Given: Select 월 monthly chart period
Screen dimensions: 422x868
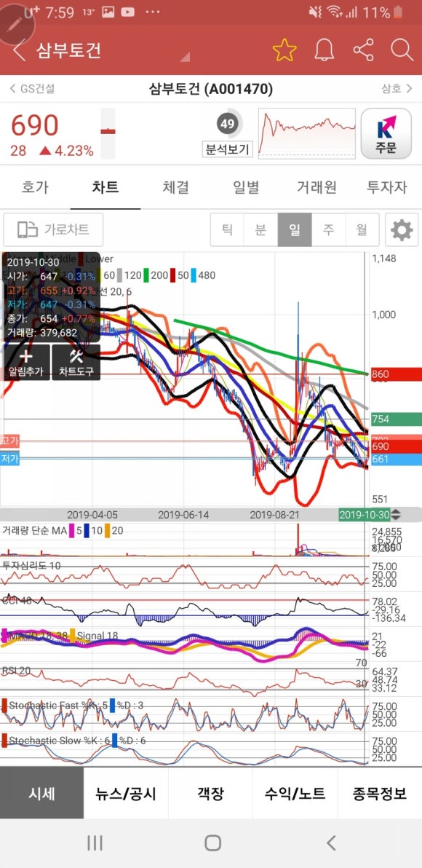Looking at the screenshot, I should point(362,229).
